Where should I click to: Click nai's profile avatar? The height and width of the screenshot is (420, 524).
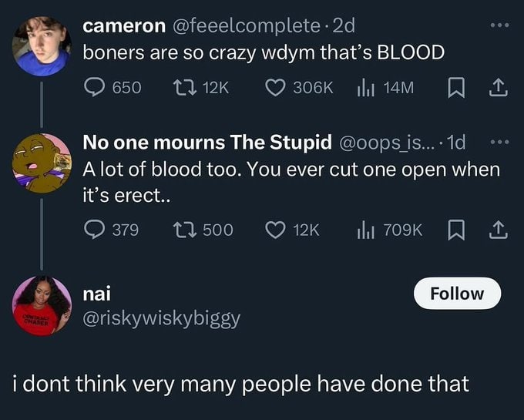tap(42, 305)
